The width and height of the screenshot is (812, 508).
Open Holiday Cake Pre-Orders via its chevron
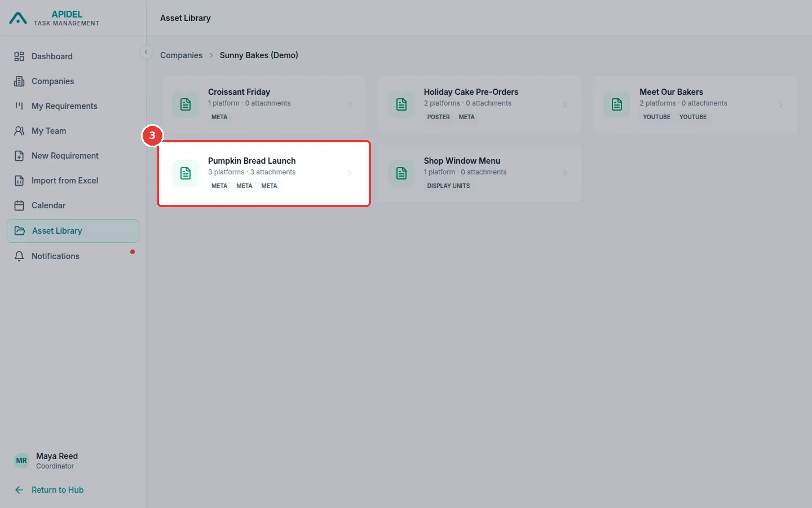click(x=565, y=104)
